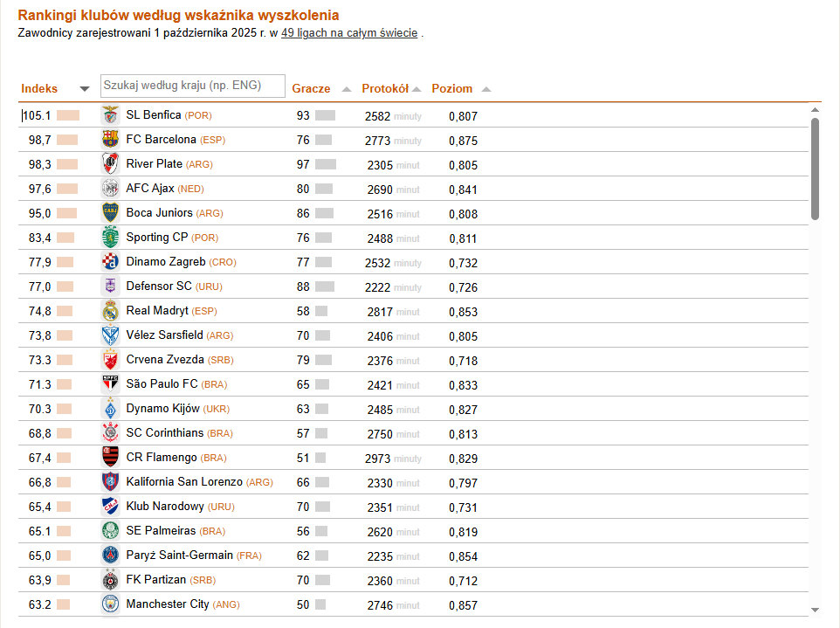Open the AFC Ajax club name
The width and height of the screenshot is (840, 628).
150,189
